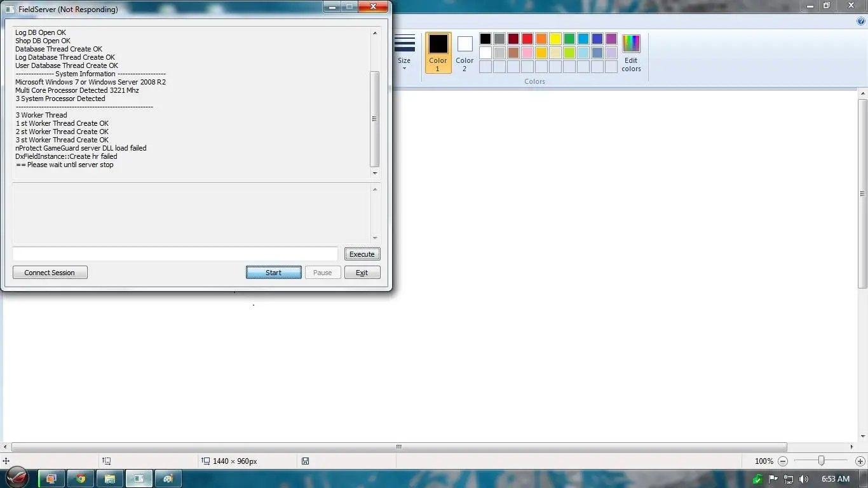Open the Paint Help icon

click(x=861, y=21)
